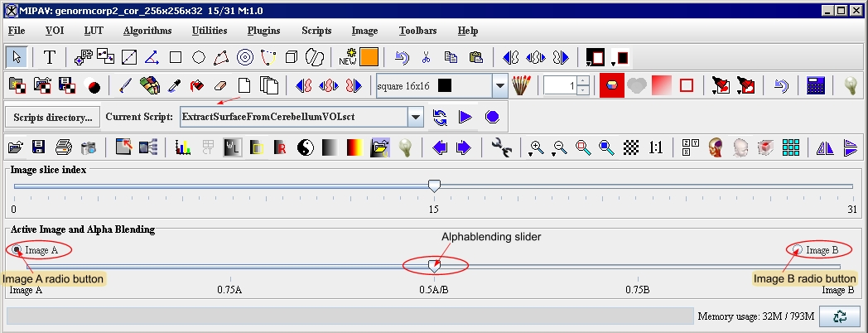Click the memory garbage collection recycle button
The image size is (868, 333).
[x=841, y=316]
